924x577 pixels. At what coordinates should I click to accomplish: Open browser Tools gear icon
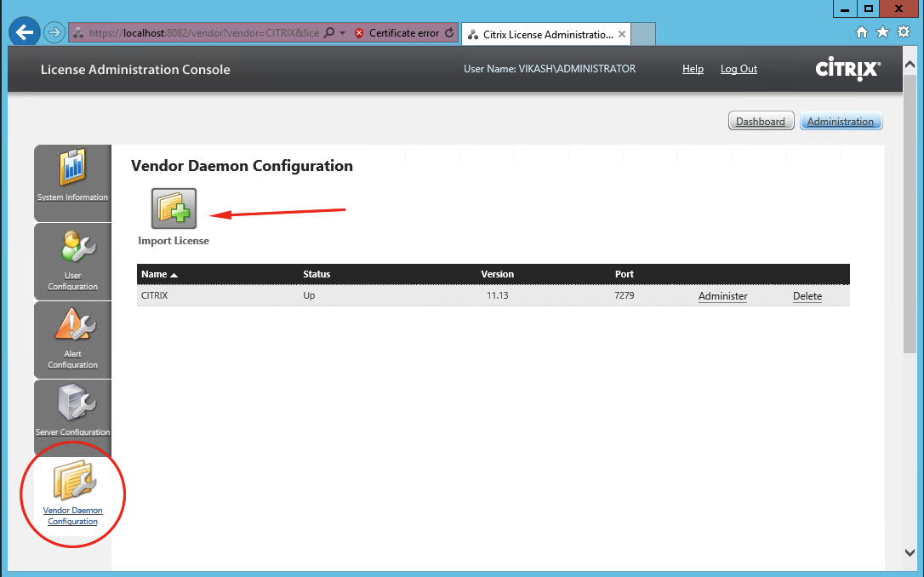tap(904, 31)
